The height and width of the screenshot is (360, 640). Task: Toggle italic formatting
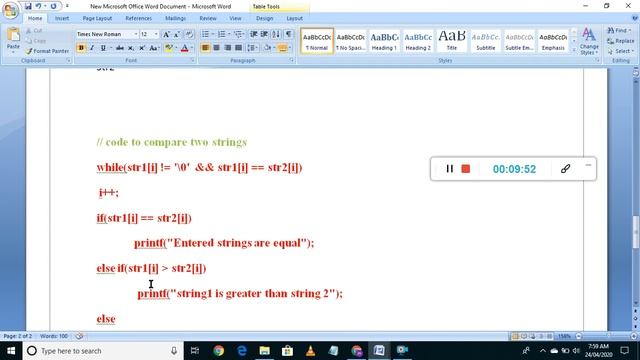pos(92,48)
